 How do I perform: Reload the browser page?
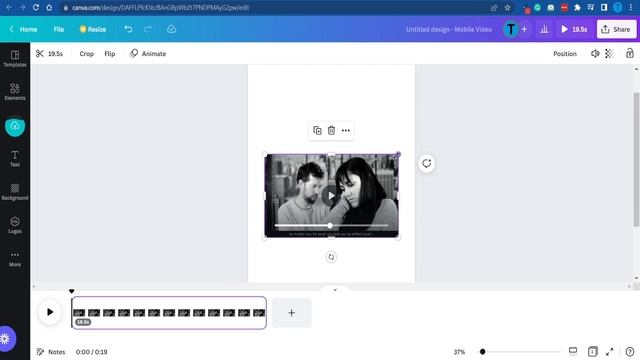pyautogui.click(x=36, y=7)
